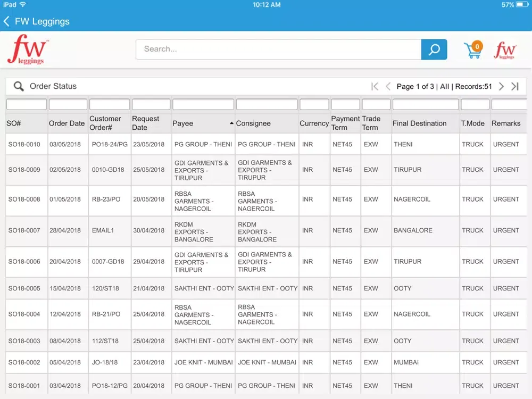Click the small FW logo beside the cart
532x399 pixels.
(505, 50)
